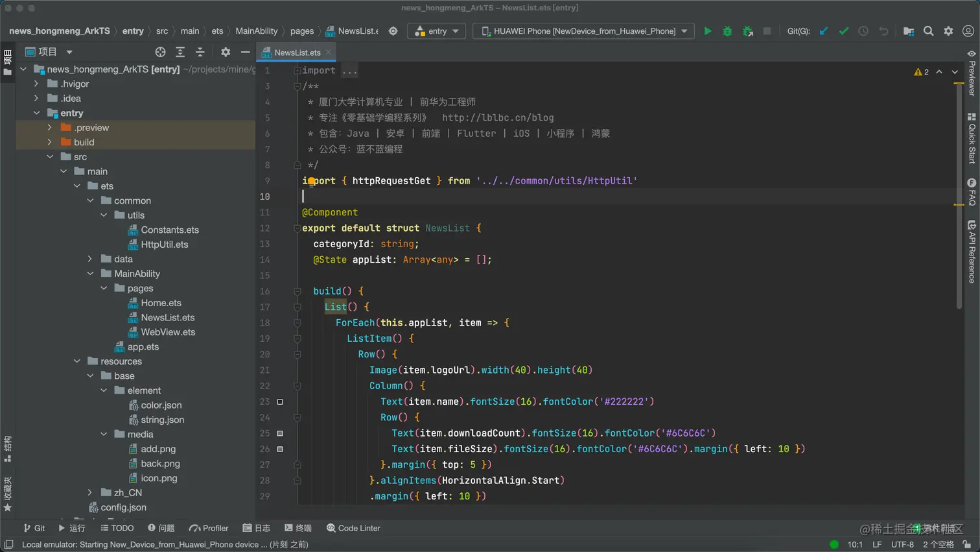Open the Code Linter tool tab
Image resolution: width=980 pixels, height=552 pixels.
(x=353, y=528)
